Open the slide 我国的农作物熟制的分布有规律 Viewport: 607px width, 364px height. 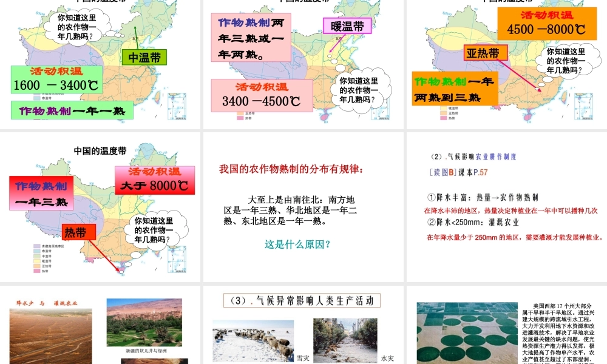point(303,207)
